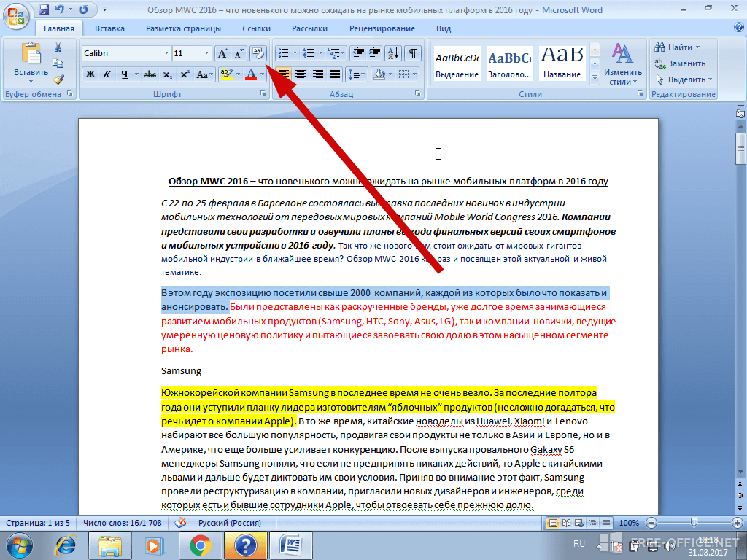
Task: Open Word help question mark
Action: coord(739,28)
